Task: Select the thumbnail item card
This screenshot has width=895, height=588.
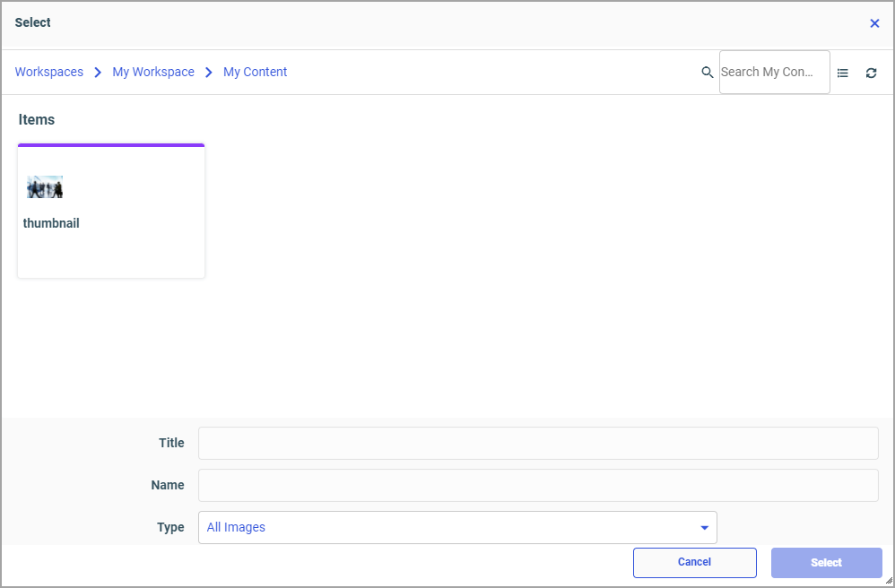Action: pos(110,211)
